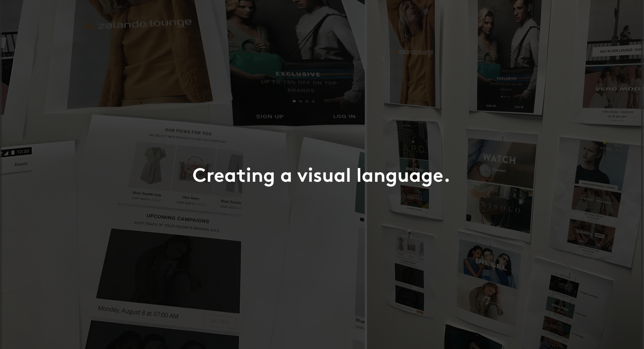This screenshot has width=644, height=349.
Task: Tap LOG IN on the large welcome printout
Action: (344, 116)
